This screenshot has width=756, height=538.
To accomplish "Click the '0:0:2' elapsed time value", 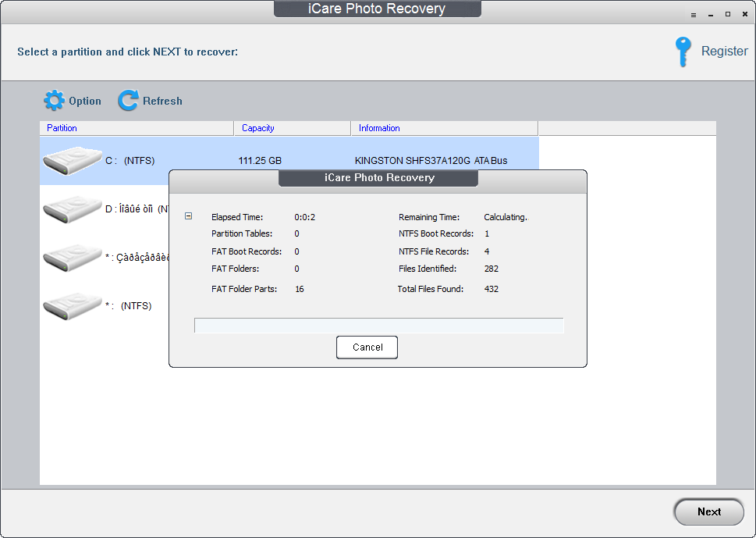I will coord(305,217).
